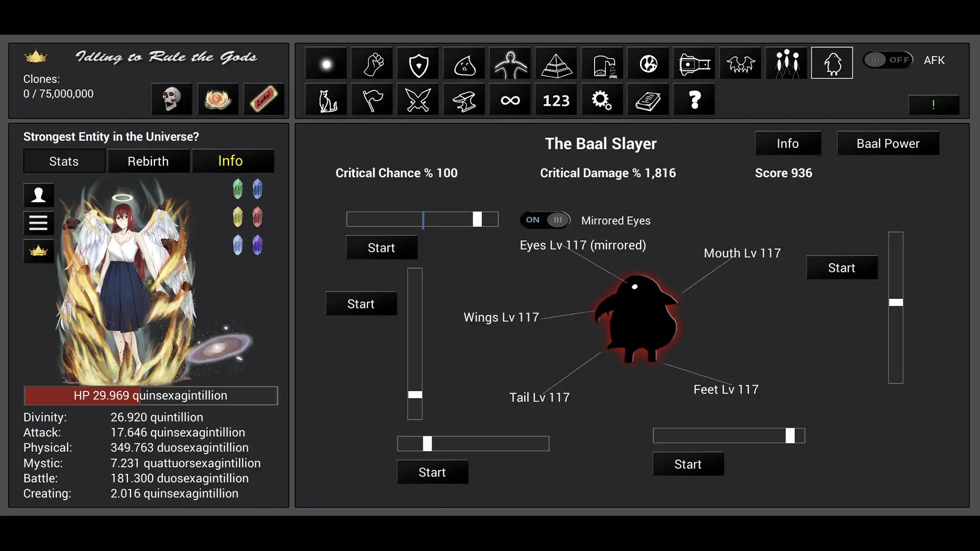Click Start below the Eyes slider
This screenshot has width=980, height=551.
(381, 247)
